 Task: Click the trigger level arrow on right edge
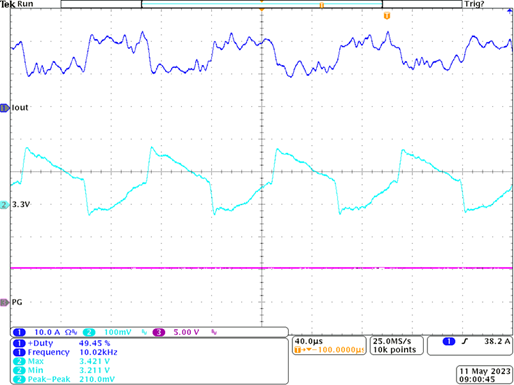click(x=510, y=11)
